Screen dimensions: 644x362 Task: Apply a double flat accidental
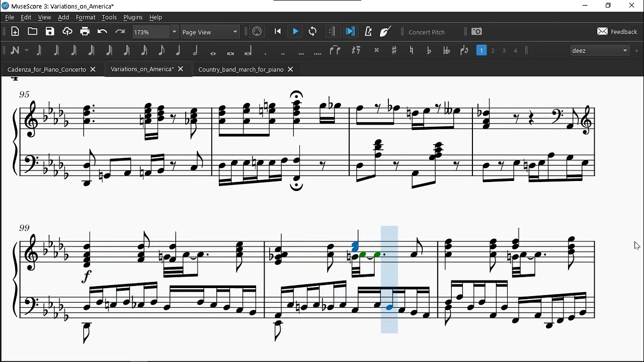tap(446, 50)
